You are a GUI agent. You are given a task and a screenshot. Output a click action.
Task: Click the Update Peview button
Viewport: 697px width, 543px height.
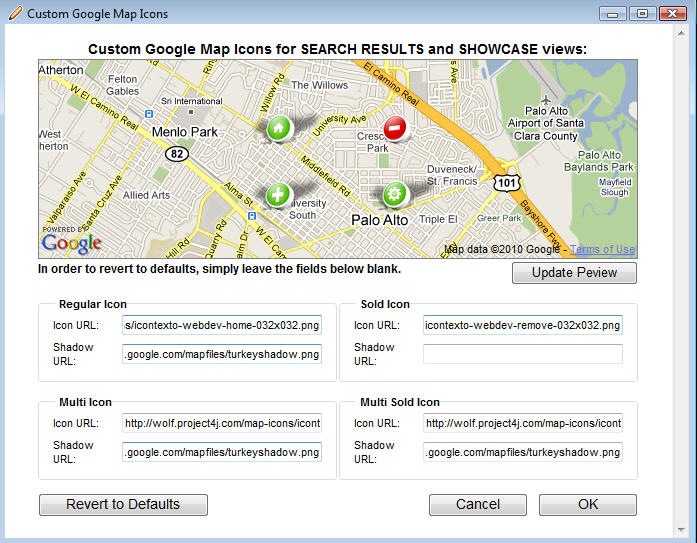(x=574, y=272)
